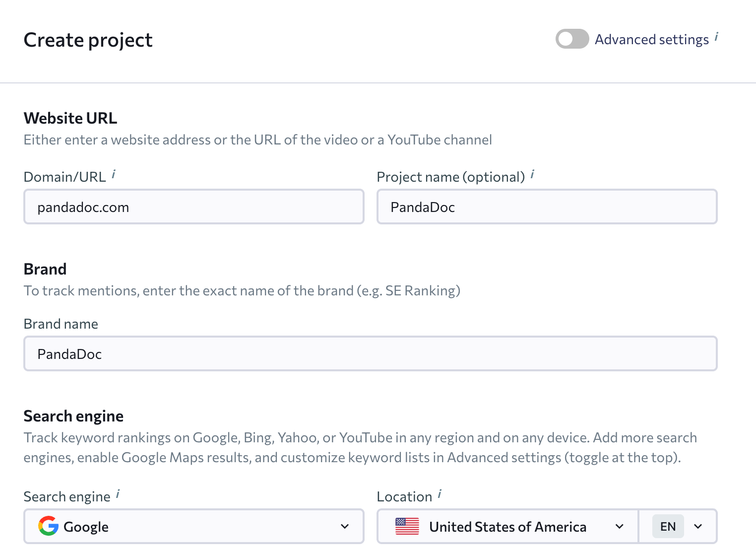Open info icon beside Advanced settings
The height and width of the screenshot is (556, 756).
pos(716,37)
